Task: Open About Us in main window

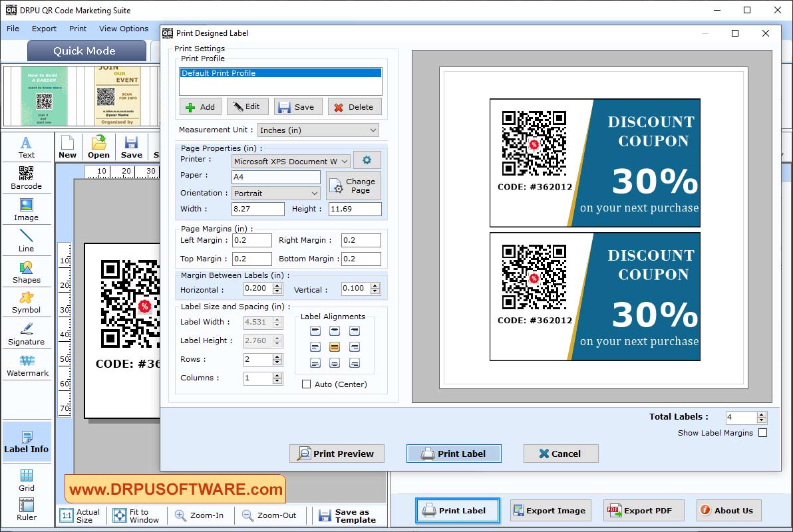Action: pyautogui.click(x=728, y=511)
